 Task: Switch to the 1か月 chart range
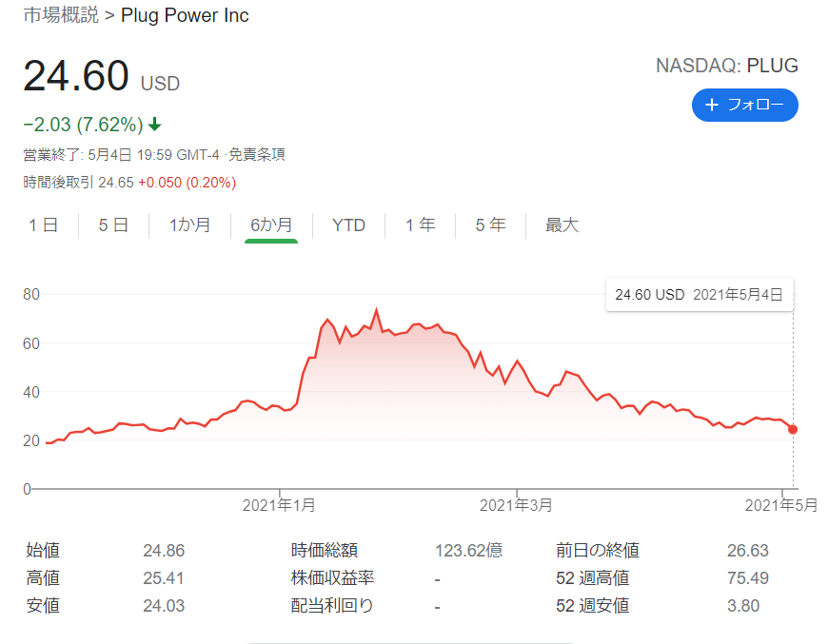pos(189,225)
